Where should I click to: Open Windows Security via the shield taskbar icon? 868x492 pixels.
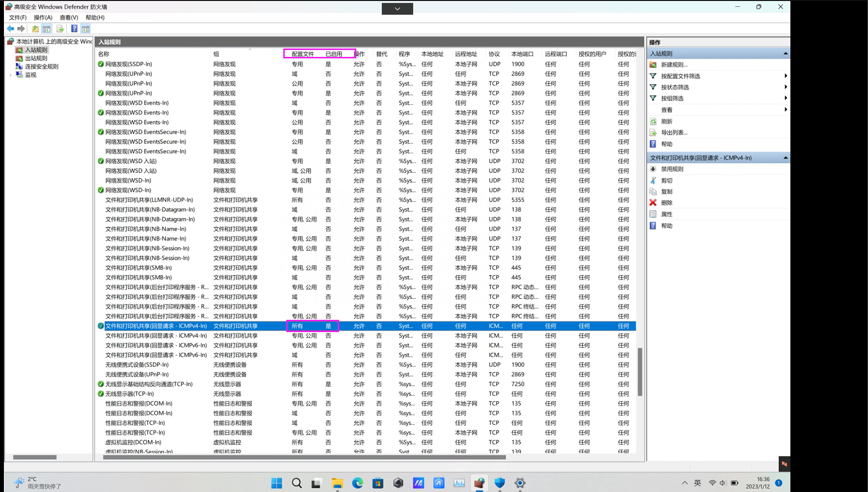(x=499, y=483)
